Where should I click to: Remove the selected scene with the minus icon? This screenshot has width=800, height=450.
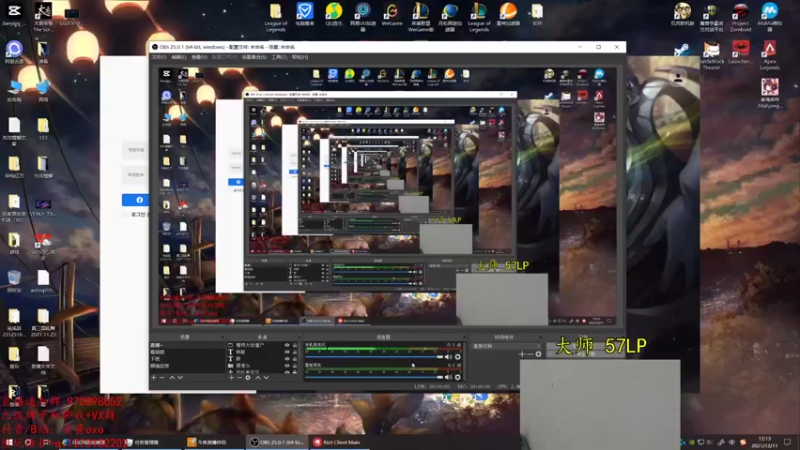click(x=162, y=378)
